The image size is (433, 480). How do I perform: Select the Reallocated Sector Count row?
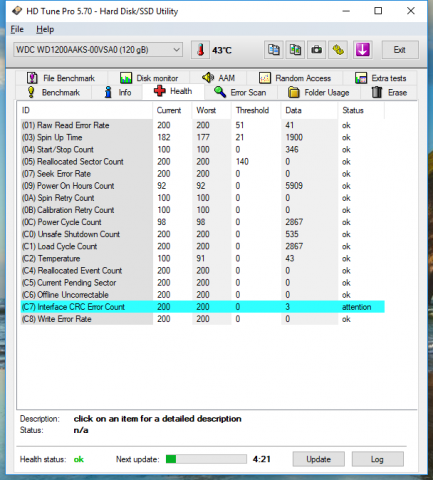[203, 162]
